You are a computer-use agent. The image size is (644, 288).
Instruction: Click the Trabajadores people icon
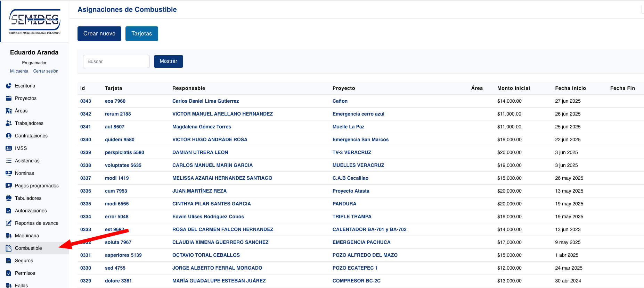click(x=9, y=123)
